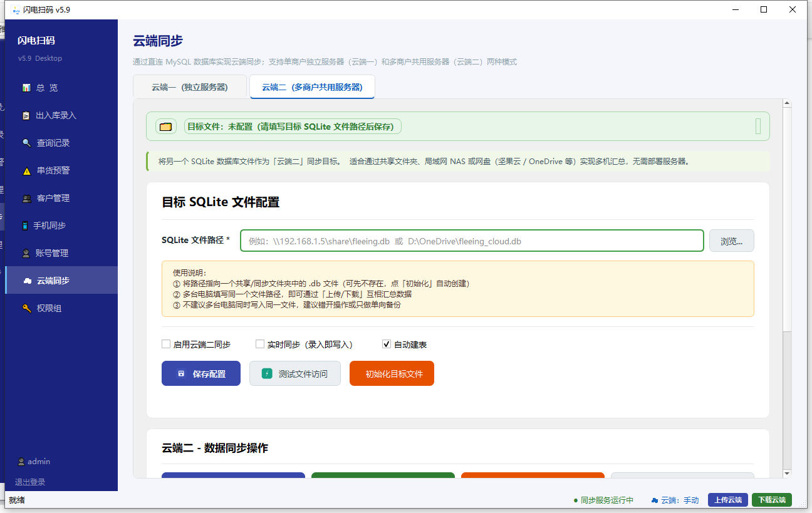Image resolution: width=812 pixels, height=513 pixels.
Task: Click the folder icon in green banner
Action: (165, 127)
